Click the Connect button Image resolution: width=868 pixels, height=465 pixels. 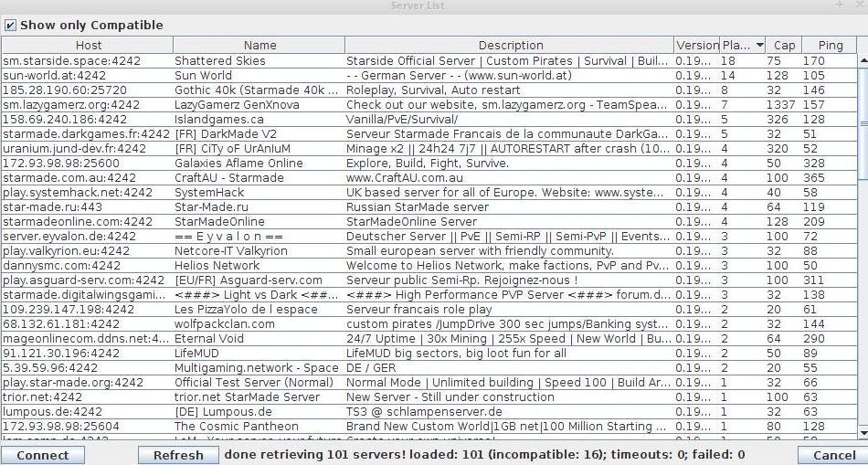(x=43, y=456)
